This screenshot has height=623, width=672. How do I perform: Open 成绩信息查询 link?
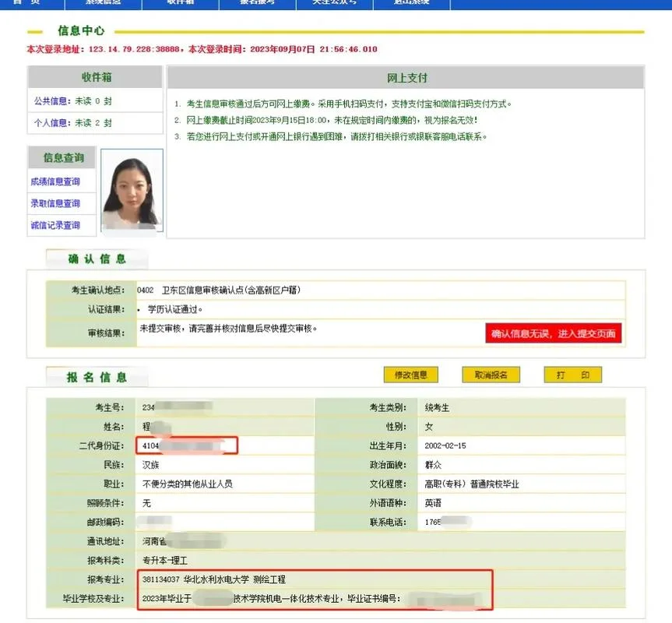55,181
